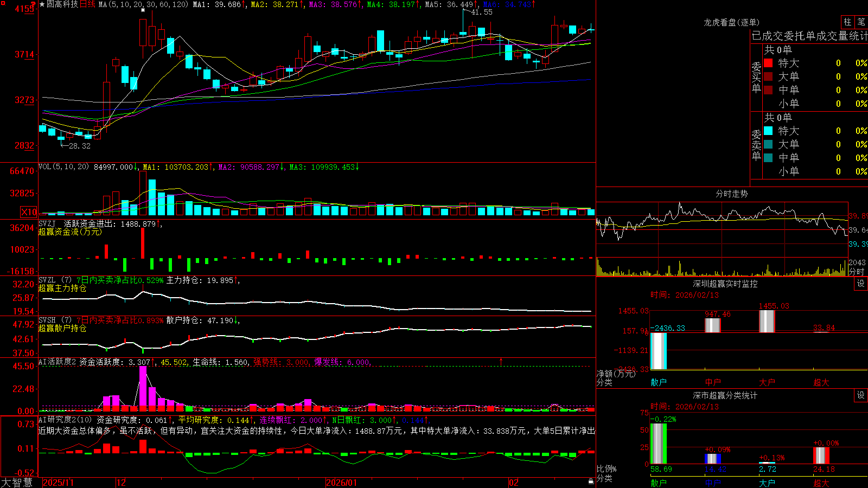Click the 委买单 vertical label
The width and height of the screenshot is (868, 488).
[756, 77]
